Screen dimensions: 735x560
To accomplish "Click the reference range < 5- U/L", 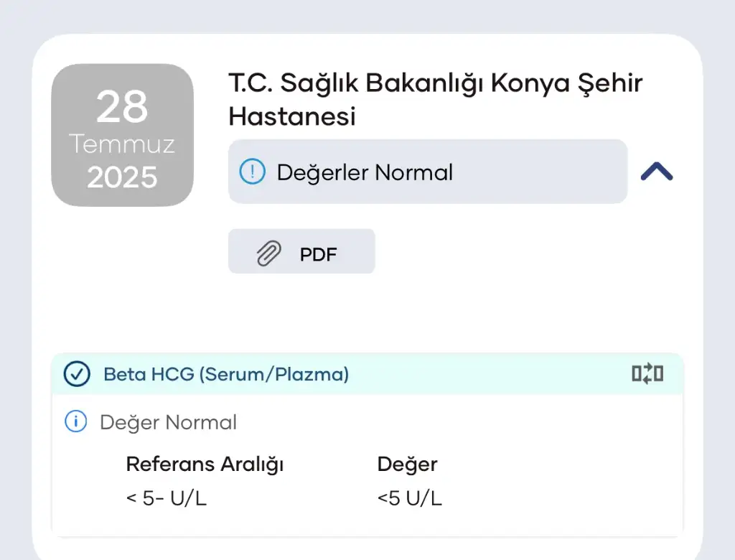I will click(x=167, y=498).
